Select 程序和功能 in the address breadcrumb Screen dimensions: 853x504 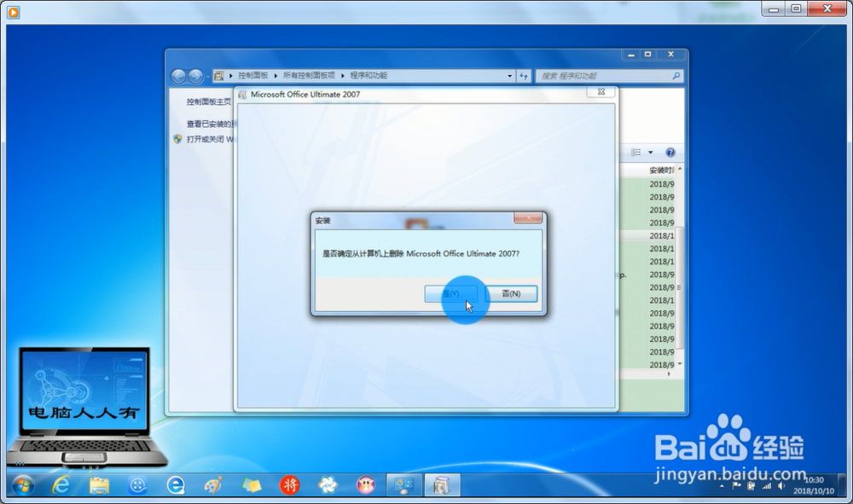(368, 76)
